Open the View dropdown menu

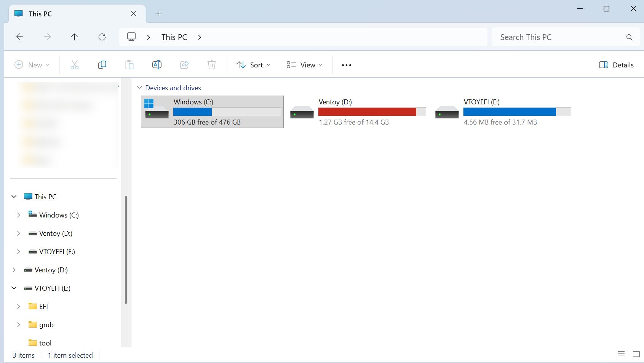[304, 65]
